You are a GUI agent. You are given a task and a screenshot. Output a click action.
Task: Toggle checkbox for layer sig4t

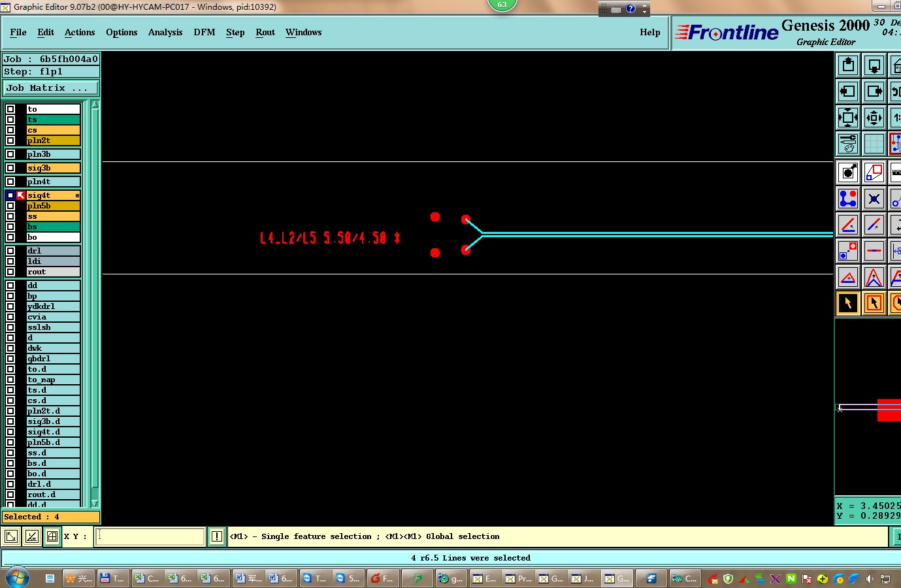click(10, 195)
